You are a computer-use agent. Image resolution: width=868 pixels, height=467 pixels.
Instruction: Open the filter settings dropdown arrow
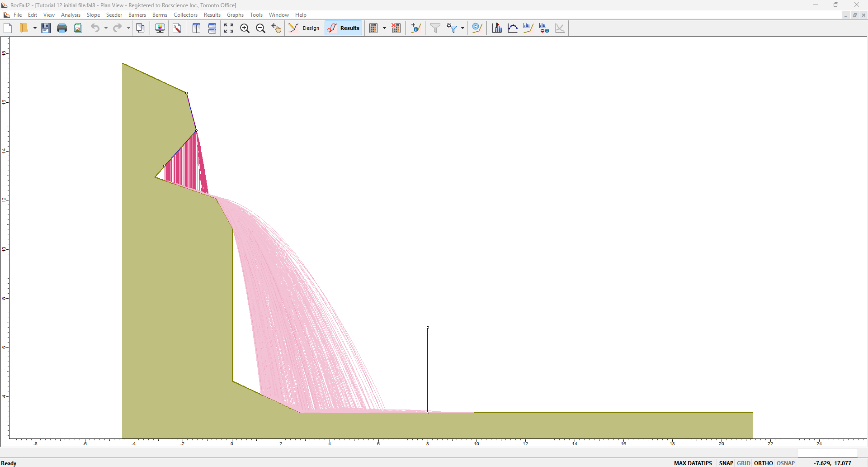coord(462,28)
